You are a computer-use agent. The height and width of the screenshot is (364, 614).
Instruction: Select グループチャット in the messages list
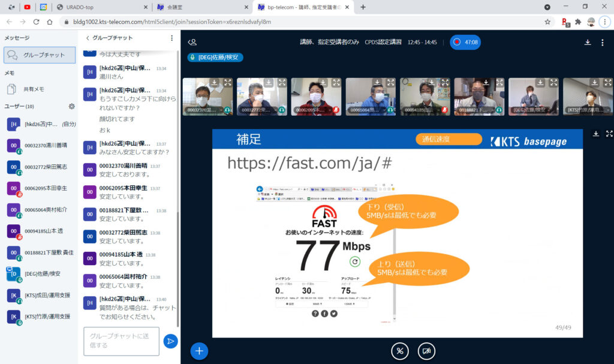[40, 55]
